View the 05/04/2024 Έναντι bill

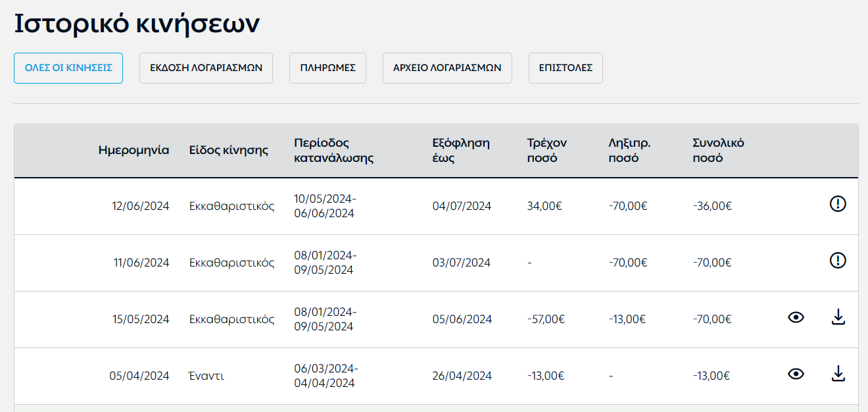796,374
